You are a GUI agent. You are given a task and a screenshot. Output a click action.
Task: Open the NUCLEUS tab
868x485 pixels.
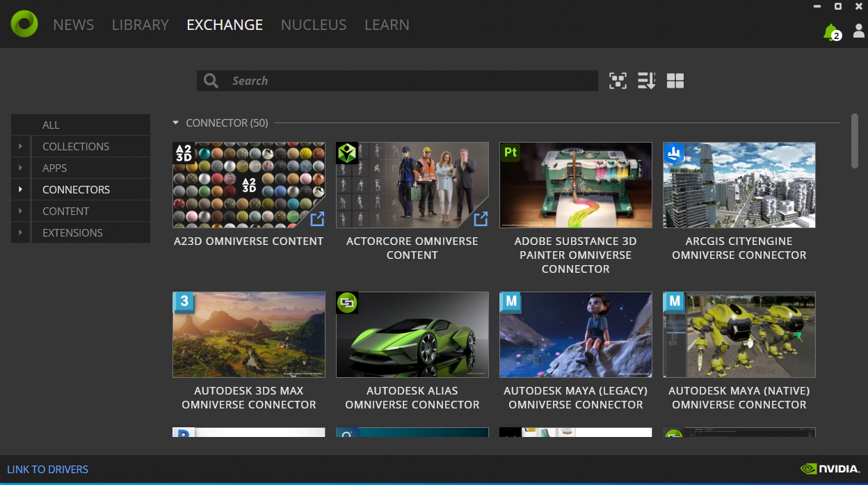[314, 25]
